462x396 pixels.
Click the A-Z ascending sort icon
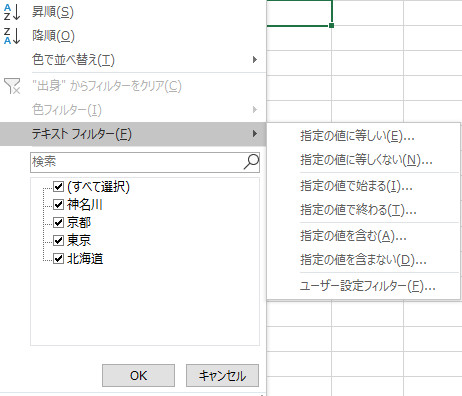(x=12, y=12)
